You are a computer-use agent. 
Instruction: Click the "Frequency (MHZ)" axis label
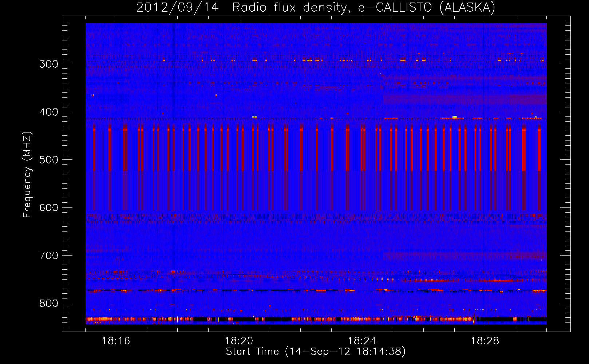tap(27, 174)
